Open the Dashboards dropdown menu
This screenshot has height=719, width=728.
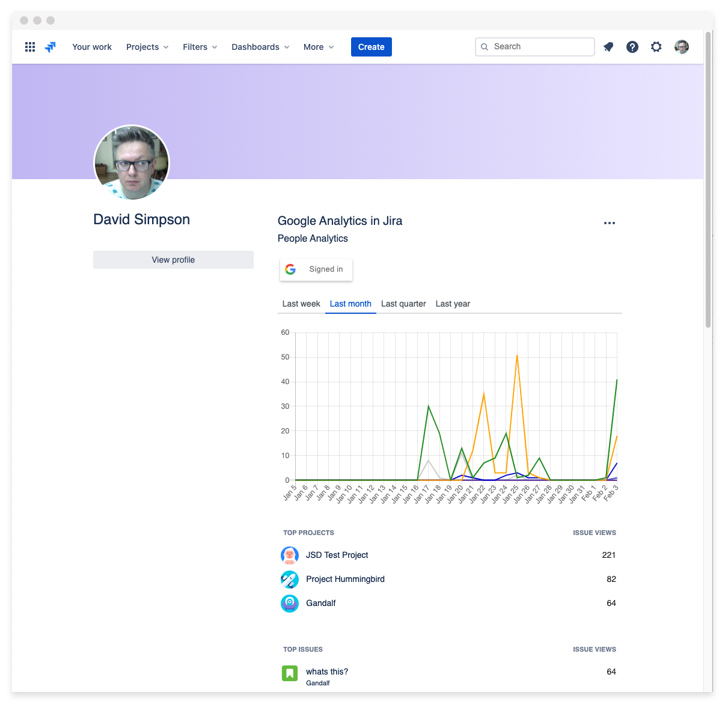[260, 47]
